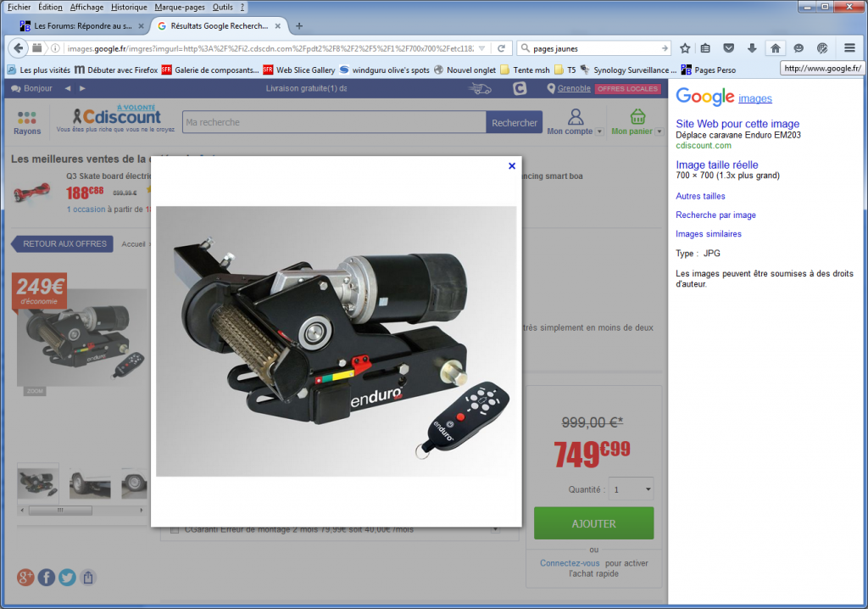Tick the CGaranti Erreur de montage checkbox

pyautogui.click(x=175, y=530)
